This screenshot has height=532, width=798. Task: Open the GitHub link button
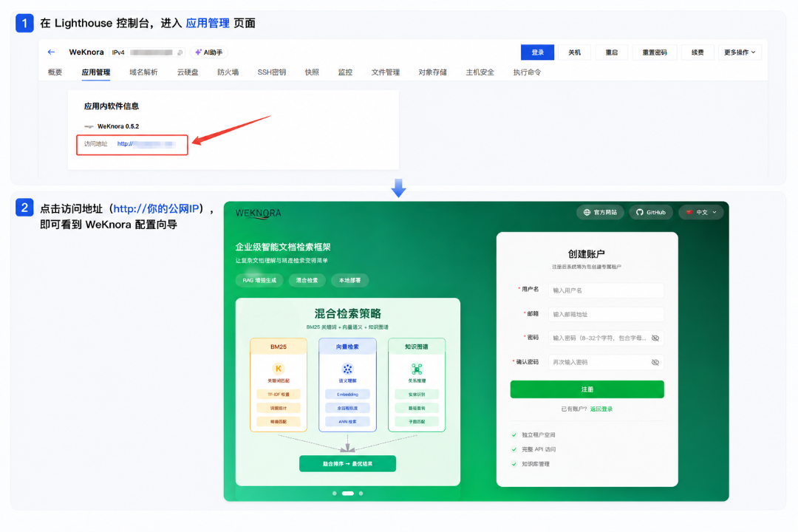pyautogui.click(x=651, y=212)
